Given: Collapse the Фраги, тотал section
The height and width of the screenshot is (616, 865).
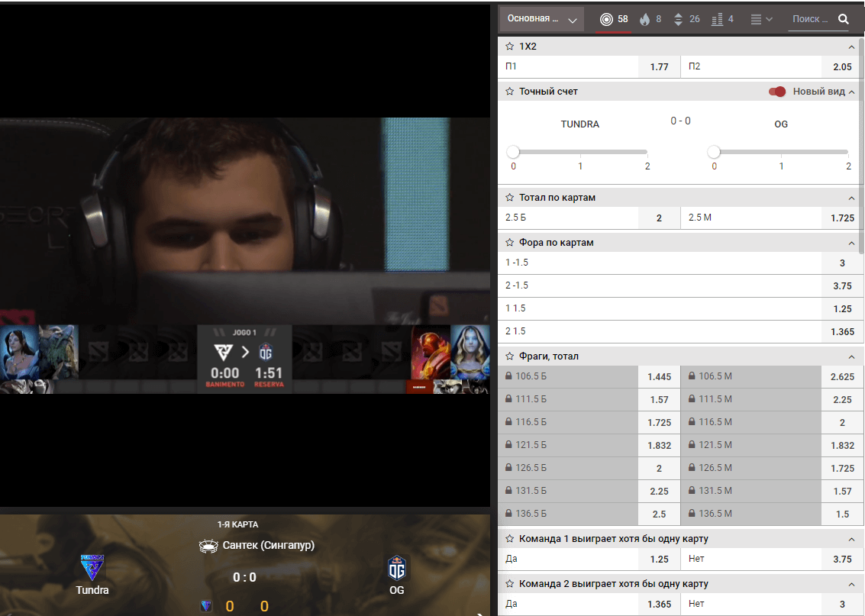Looking at the screenshot, I should 851,356.
